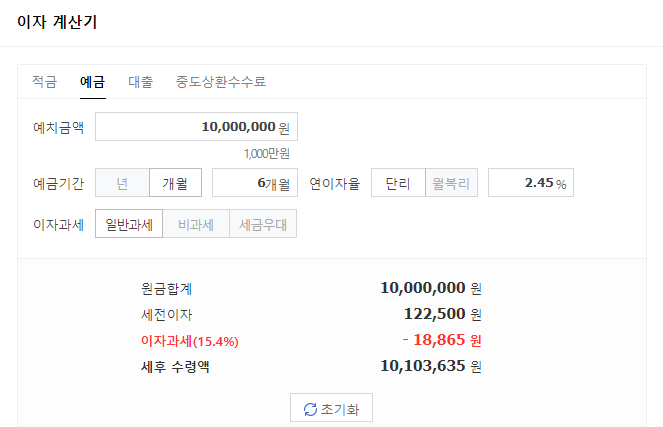
Task: Click the 2.45% interest rate field
Action: pyautogui.click(x=531, y=183)
